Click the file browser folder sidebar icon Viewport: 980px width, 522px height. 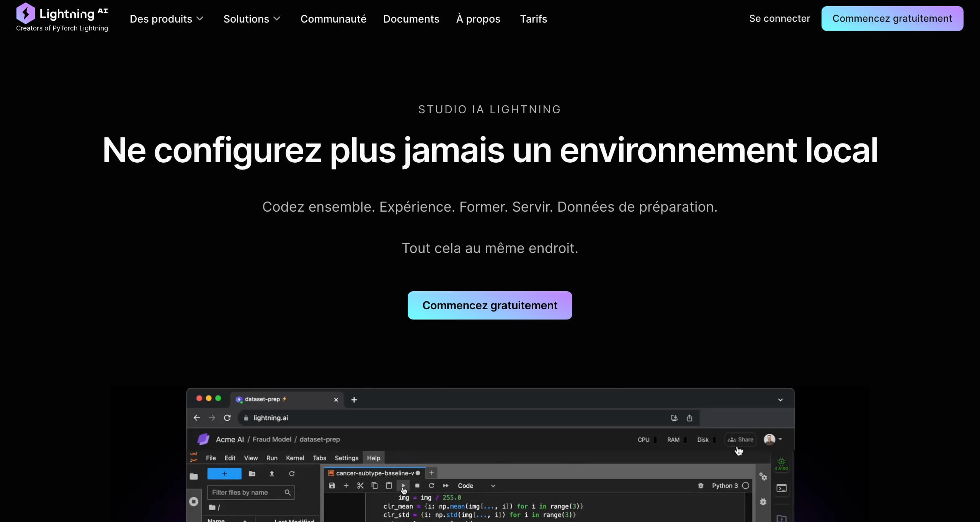(194, 476)
